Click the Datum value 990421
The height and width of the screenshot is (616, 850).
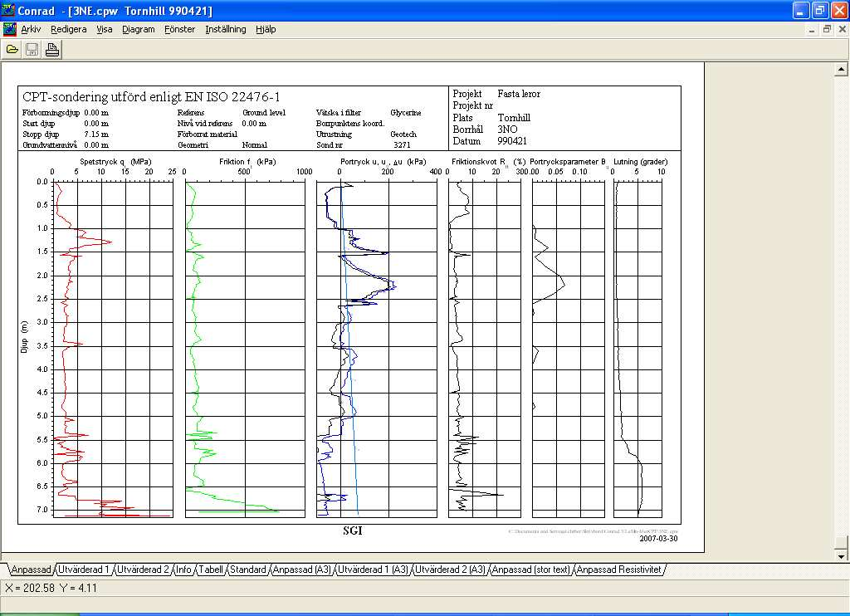[512, 141]
